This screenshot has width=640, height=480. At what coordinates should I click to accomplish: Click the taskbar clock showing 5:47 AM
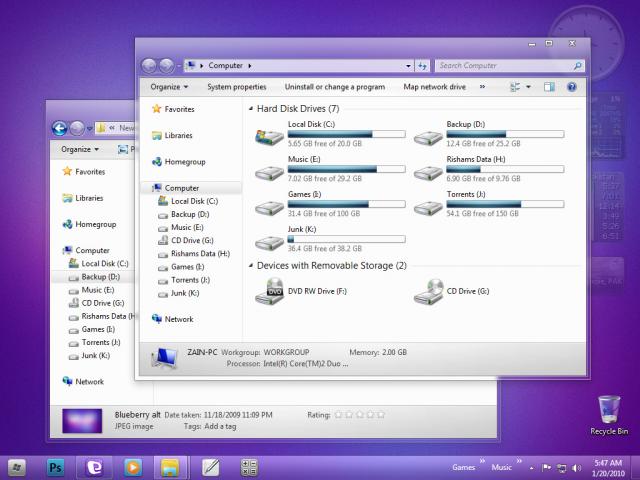point(608,468)
